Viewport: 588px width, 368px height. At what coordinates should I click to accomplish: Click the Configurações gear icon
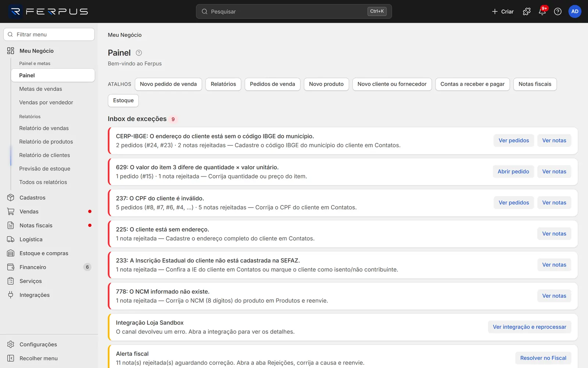11,344
